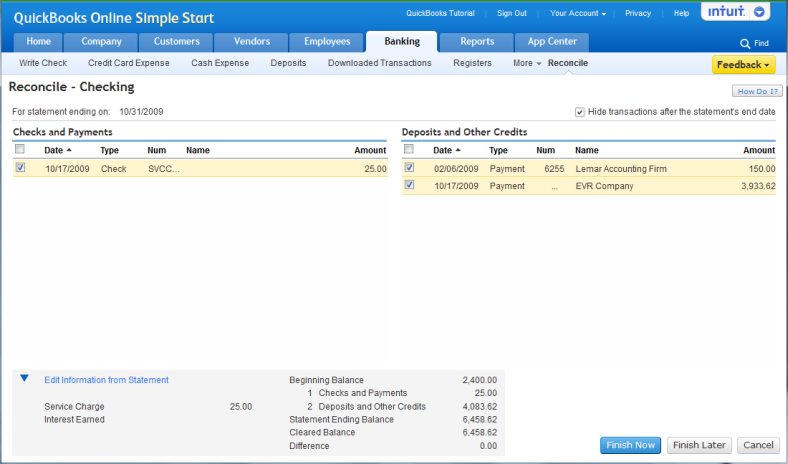The width and height of the screenshot is (788, 464).
Task: Click Edit Information from Statement link
Action: 107,380
